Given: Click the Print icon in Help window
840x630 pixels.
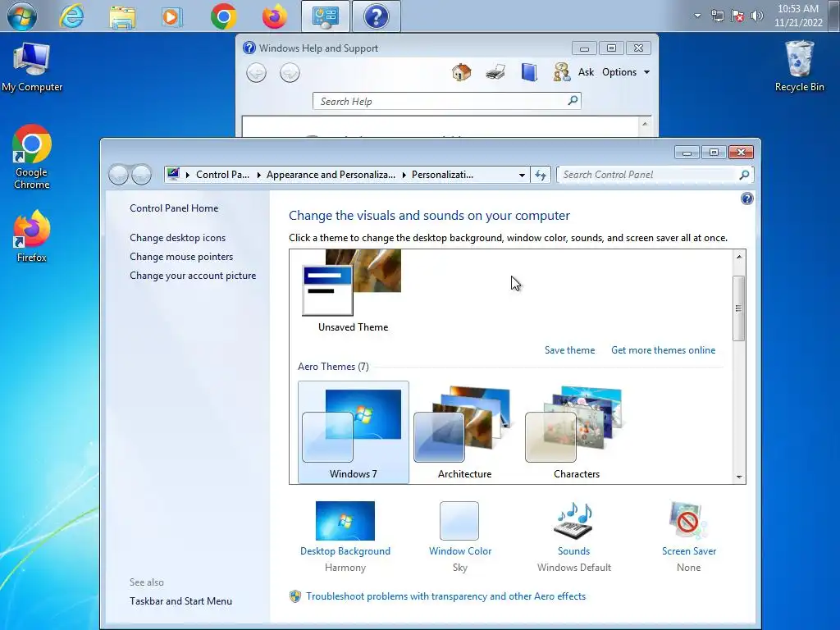Looking at the screenshot, I should point(495,72).
